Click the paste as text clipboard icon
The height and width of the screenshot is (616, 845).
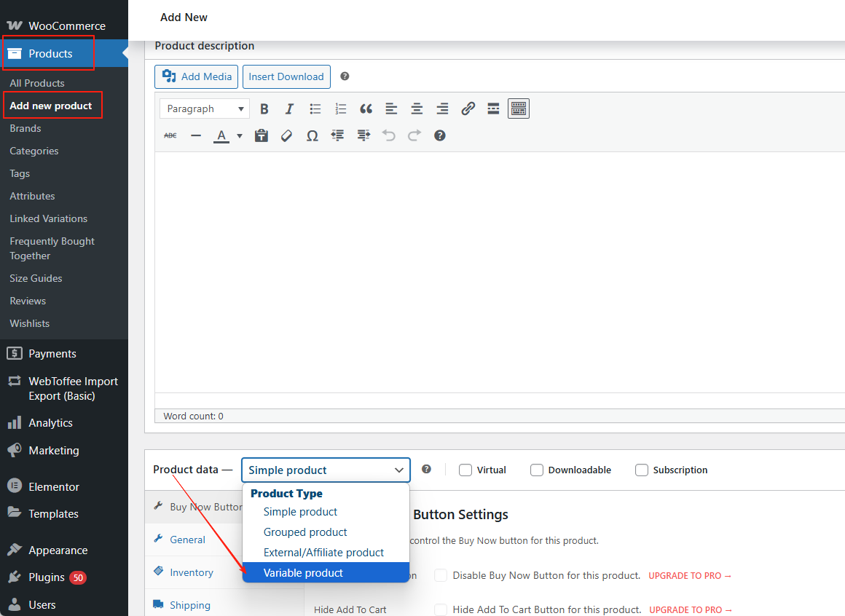tap(262, 136)
